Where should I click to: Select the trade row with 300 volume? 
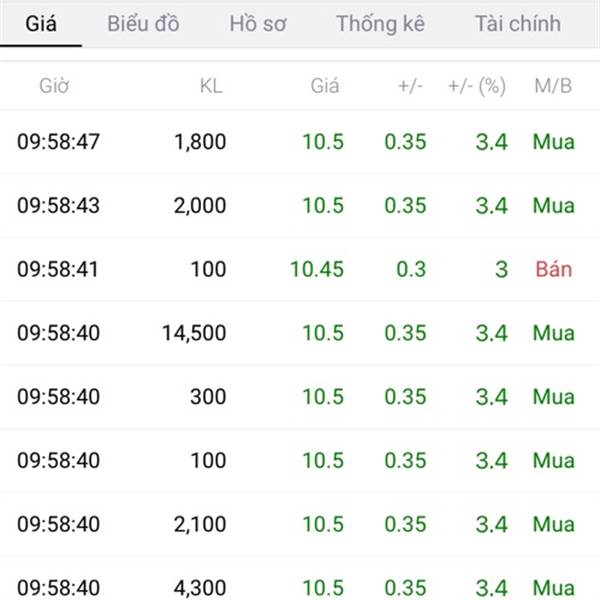[300, 396]
